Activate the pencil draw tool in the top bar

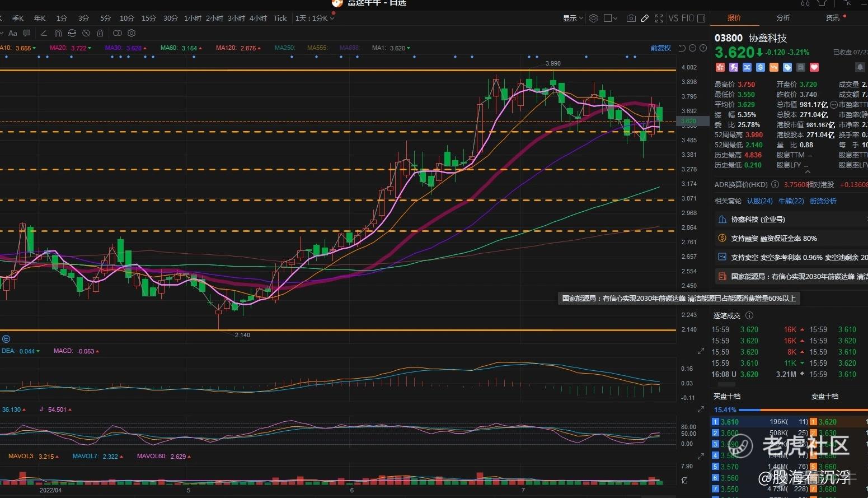645,18
